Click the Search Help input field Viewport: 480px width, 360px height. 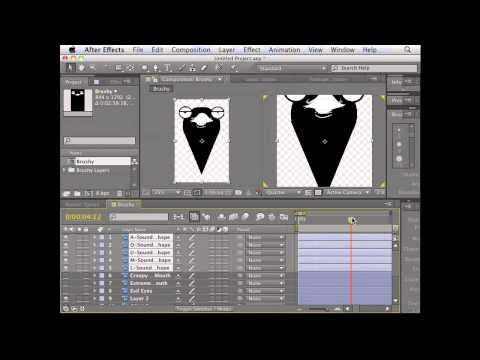click(x=374, y=68)
